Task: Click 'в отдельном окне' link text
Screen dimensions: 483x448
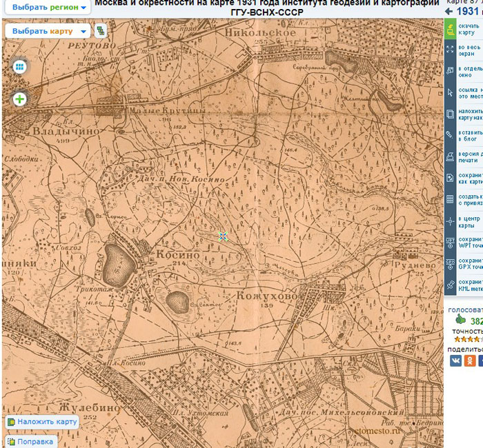Action: click(471, 72)
